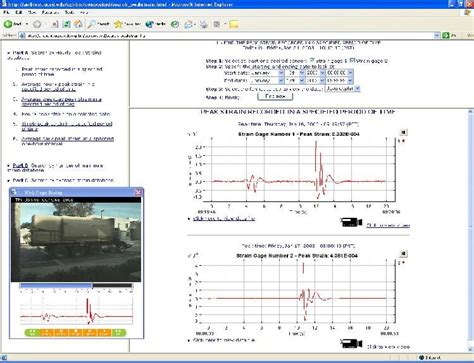Open the View menu
474x363 pixels.
click(32, 12)
